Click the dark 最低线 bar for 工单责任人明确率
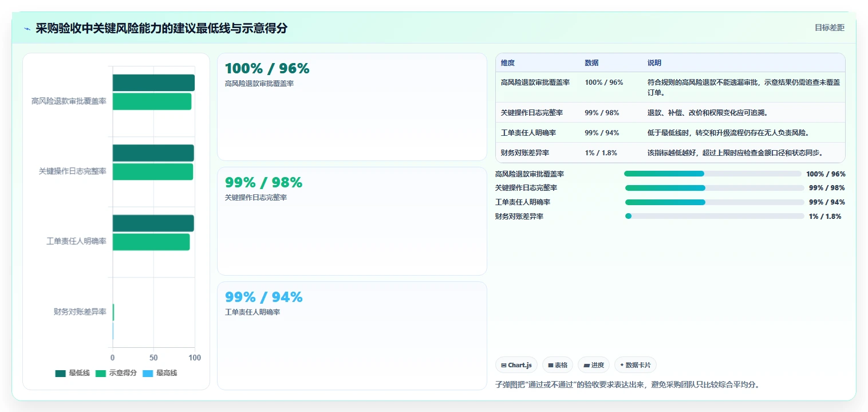Viewport: 868px width, 412px height. pyautogui.click(x=153, y=223)
